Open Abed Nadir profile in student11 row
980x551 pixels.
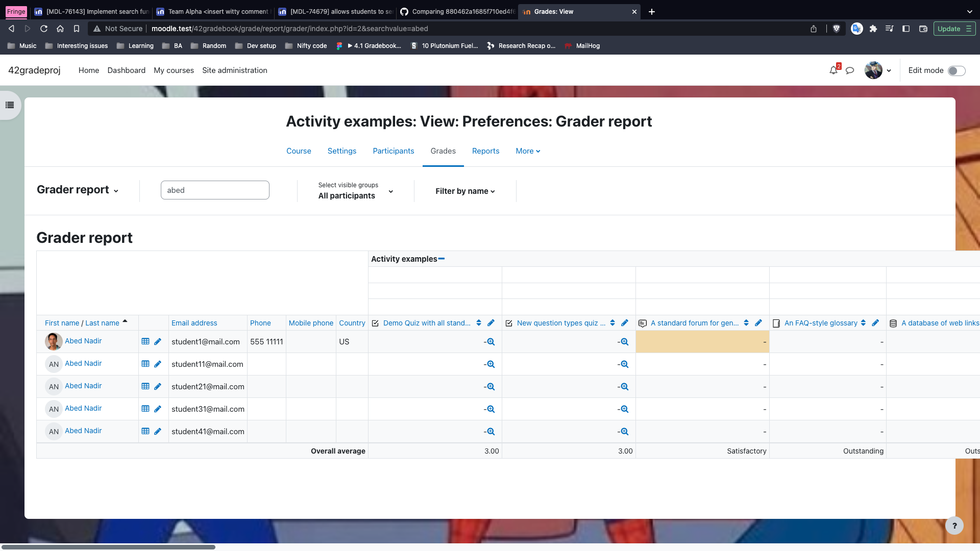click(x=83, y=363)
